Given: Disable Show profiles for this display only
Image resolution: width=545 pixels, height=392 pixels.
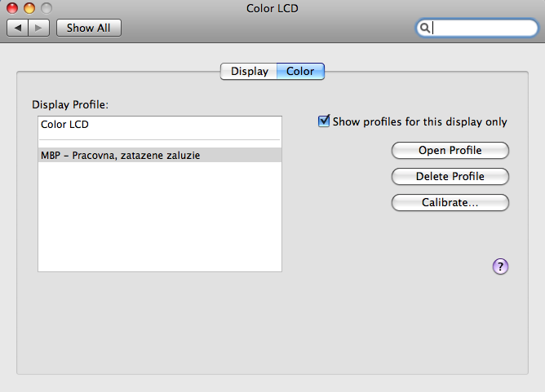Looking at the screenshot, I should click(x=325, y=121).
